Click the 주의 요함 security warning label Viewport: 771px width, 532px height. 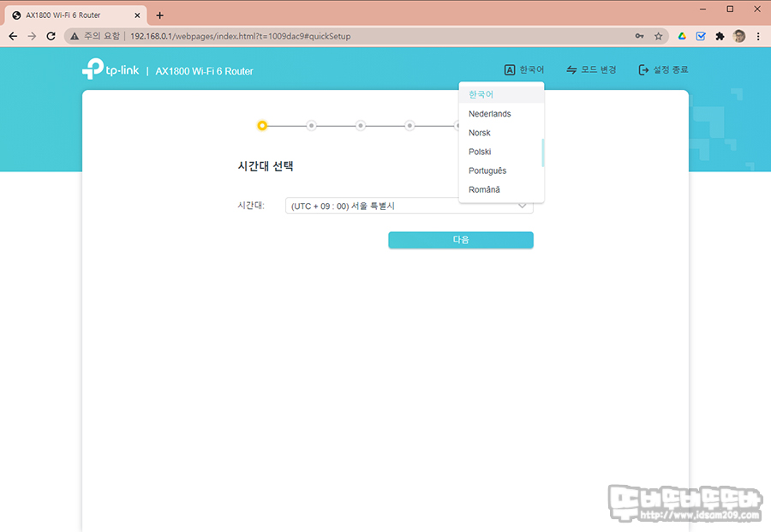(102, 36)
